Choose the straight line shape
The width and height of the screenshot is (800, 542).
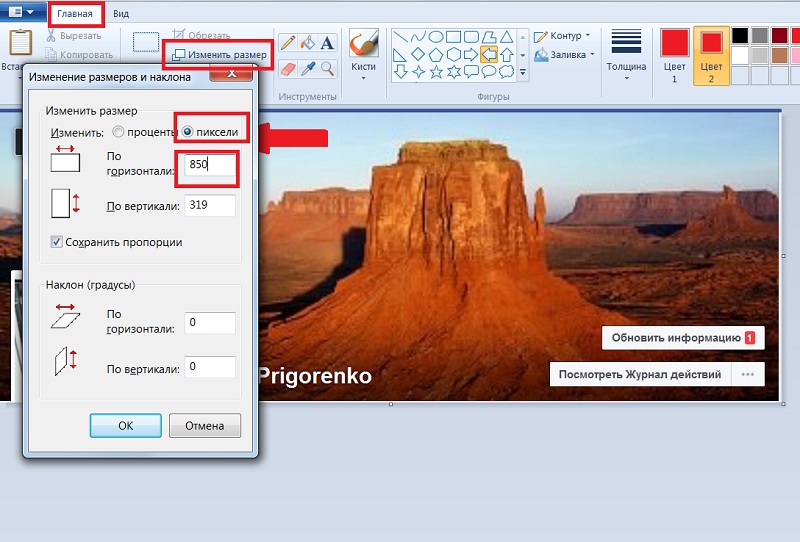(x=401, y=37)
